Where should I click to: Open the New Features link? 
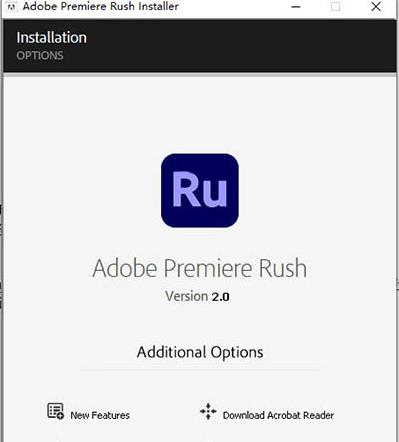click(100, 415)
